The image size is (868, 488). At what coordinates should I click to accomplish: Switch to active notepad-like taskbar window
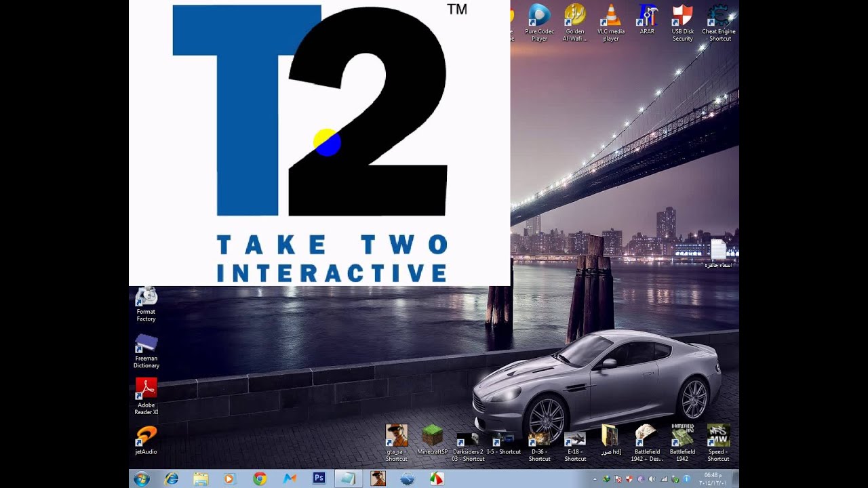coord(349,479)
